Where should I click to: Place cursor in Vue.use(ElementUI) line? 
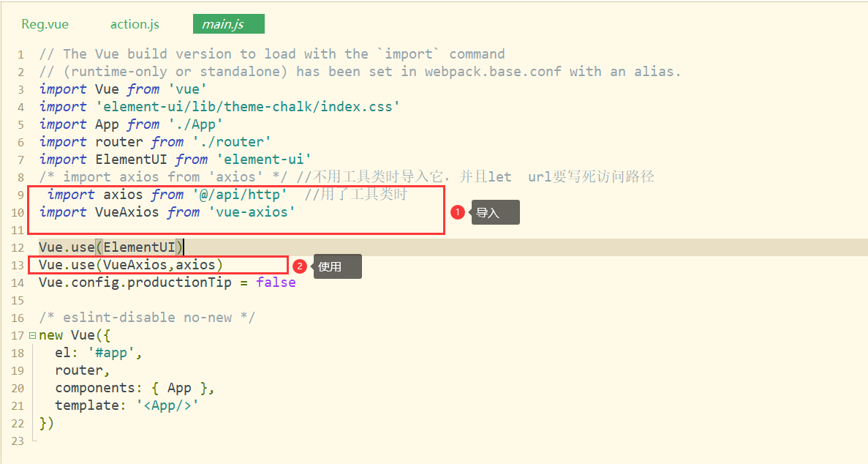[x=110, y=247]
